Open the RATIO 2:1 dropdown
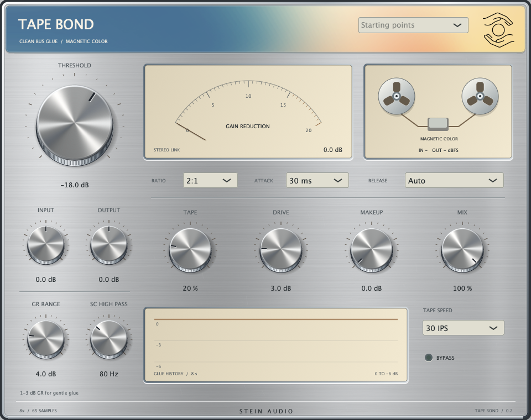This screenshot has width=531, height=420. point(210,180)
